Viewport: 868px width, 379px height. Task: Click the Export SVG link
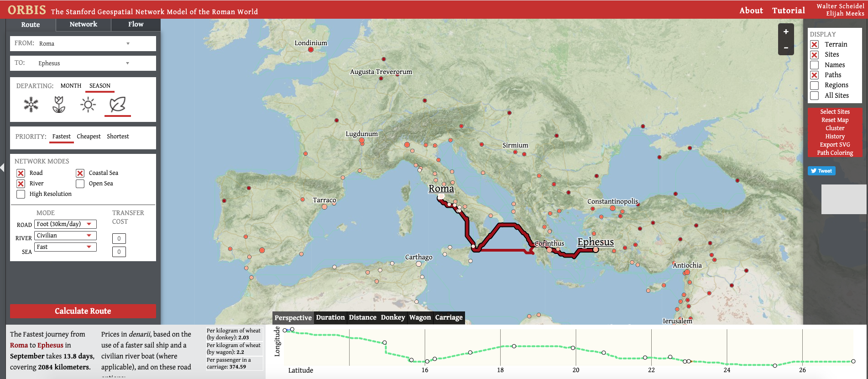click(x=835, y=145)
